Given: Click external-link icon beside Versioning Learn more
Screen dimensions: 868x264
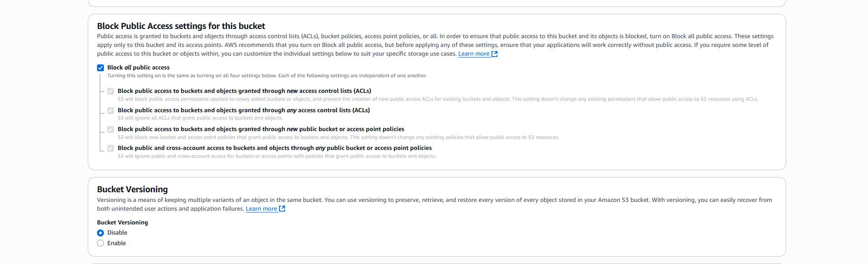Looking at the screenshot, I should coord(282,209).
